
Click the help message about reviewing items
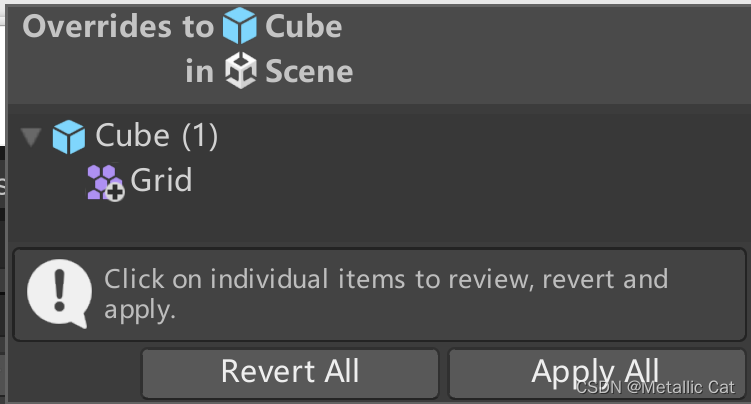pyautogui.click(x=386, y=293)
